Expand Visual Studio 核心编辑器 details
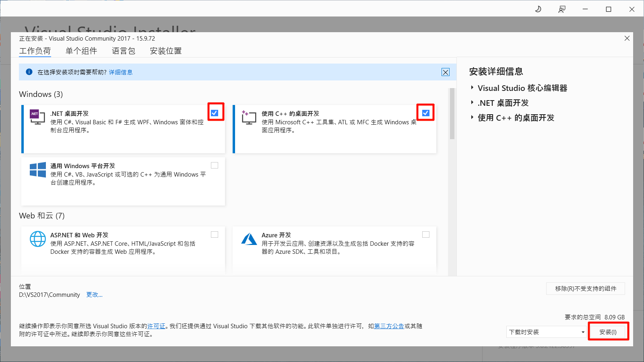644x362 pixels. tap(472, 88)
